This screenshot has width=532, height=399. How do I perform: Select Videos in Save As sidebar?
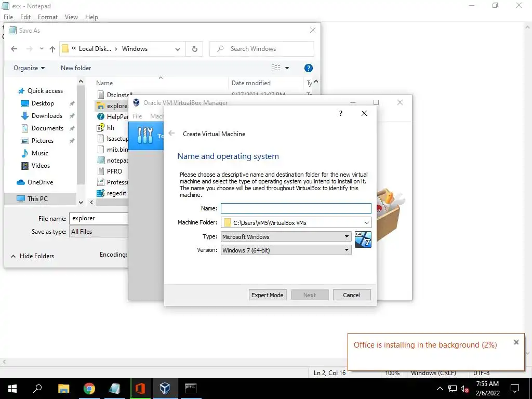pyautogui.click(x=41, y=166)
